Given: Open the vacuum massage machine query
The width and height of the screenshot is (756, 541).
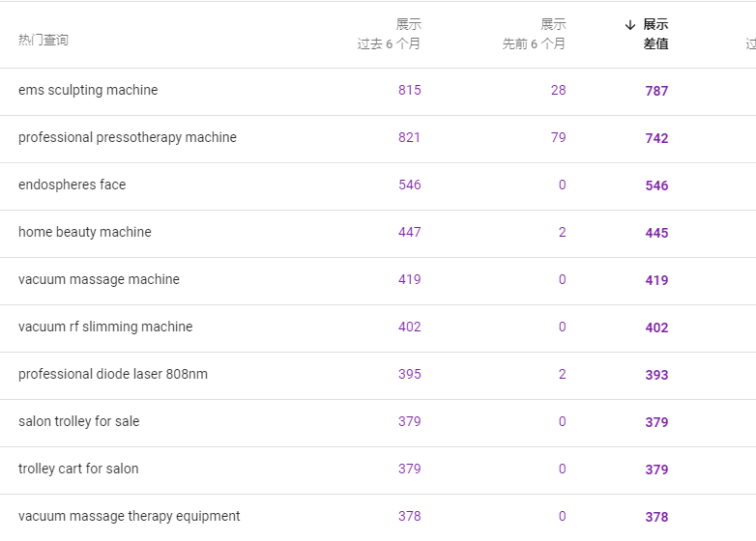Looking at the screenshot, I should tap(99, 279).
